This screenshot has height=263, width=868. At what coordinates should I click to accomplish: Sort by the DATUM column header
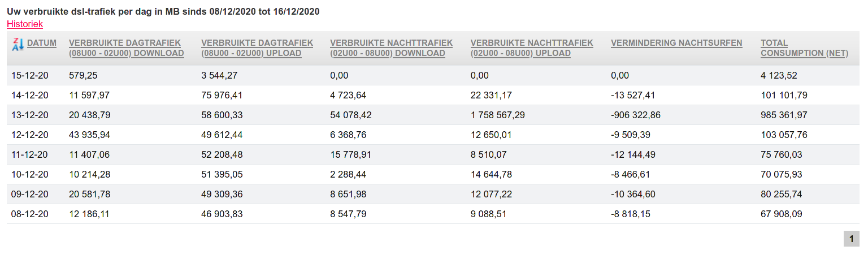pyautogui.click(x=42, y=43)
